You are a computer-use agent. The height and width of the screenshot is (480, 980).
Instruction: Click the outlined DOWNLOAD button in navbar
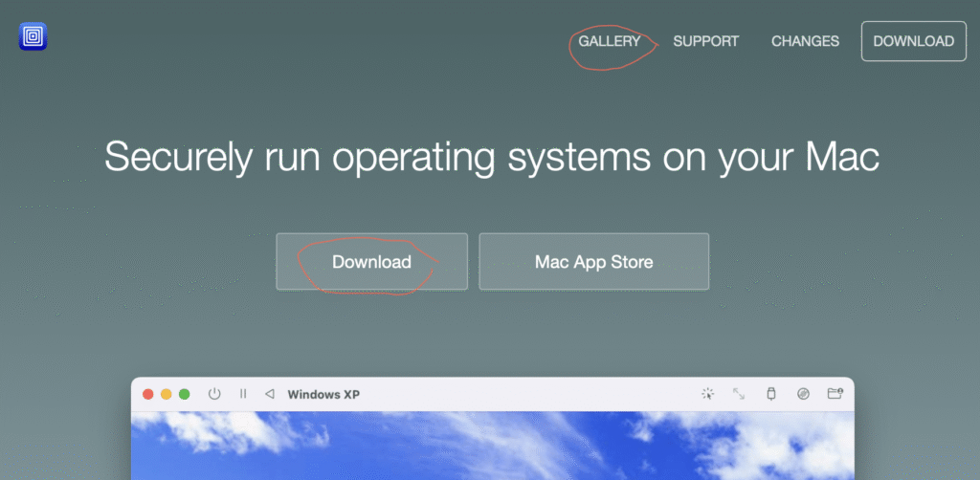click(x=914, y=41)
